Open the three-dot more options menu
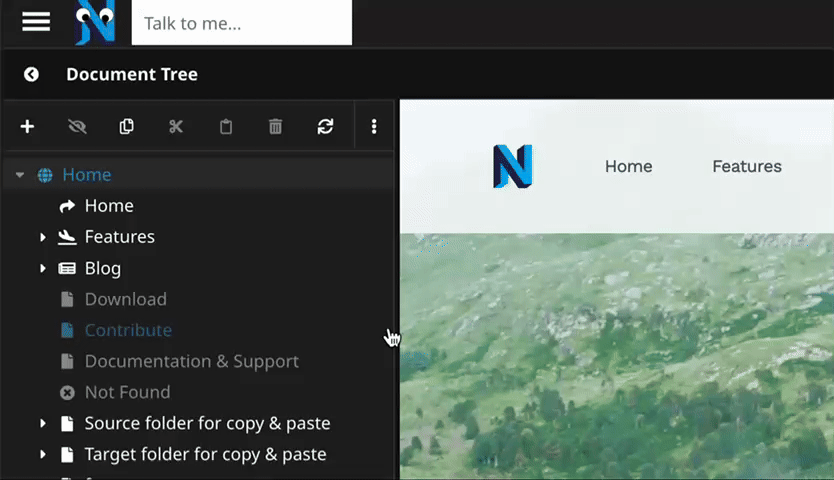Image resolution: width=834 pixels, height=480 pixels. pyautogui.click(x=374, y=126)
